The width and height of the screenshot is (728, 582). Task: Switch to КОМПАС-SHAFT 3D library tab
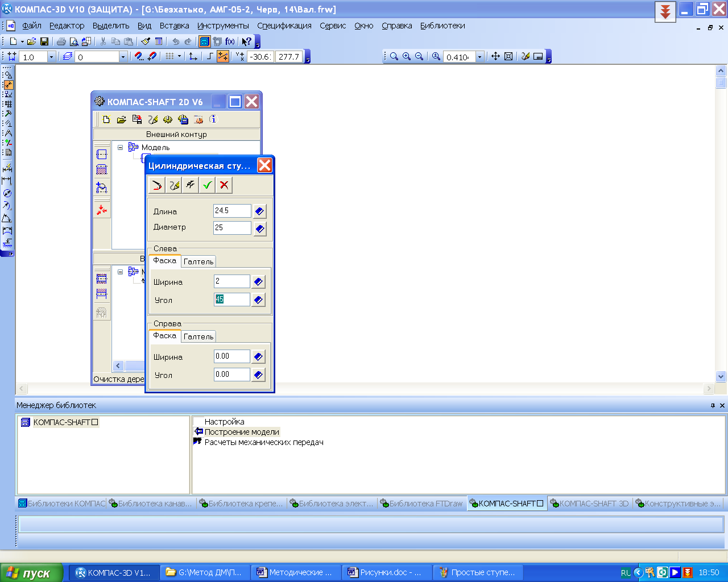tap(590, 504)
